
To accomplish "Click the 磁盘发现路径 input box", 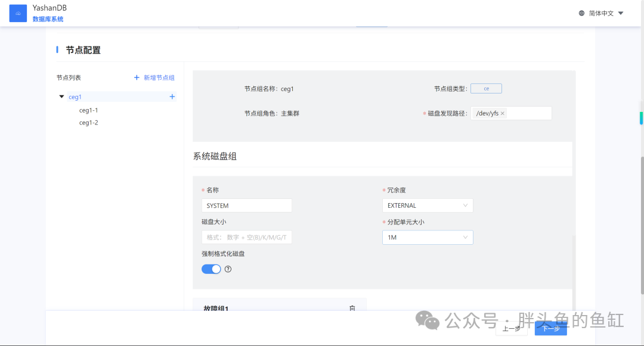I will pos(512,113).
